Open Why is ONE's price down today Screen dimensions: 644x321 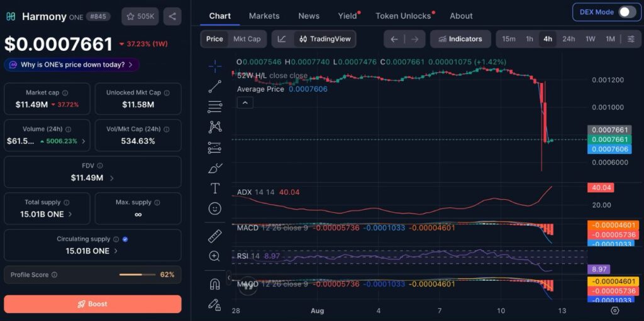(x=72, y=65)
